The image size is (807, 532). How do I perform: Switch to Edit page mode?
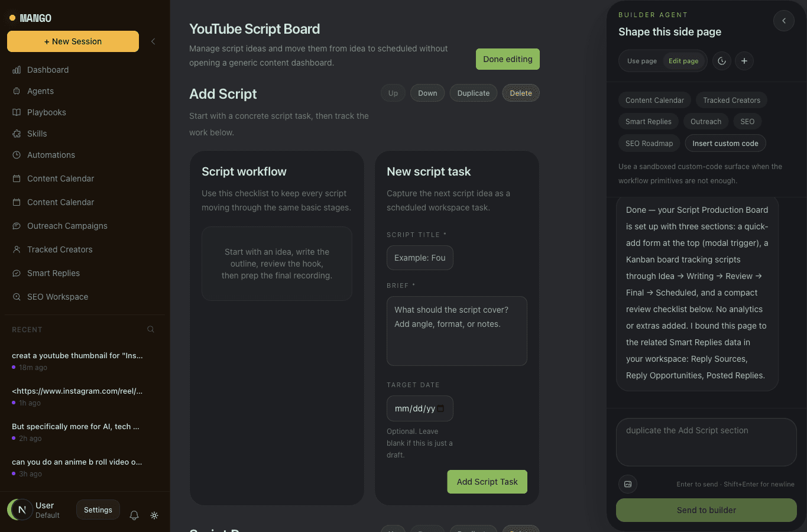(683, 61)
